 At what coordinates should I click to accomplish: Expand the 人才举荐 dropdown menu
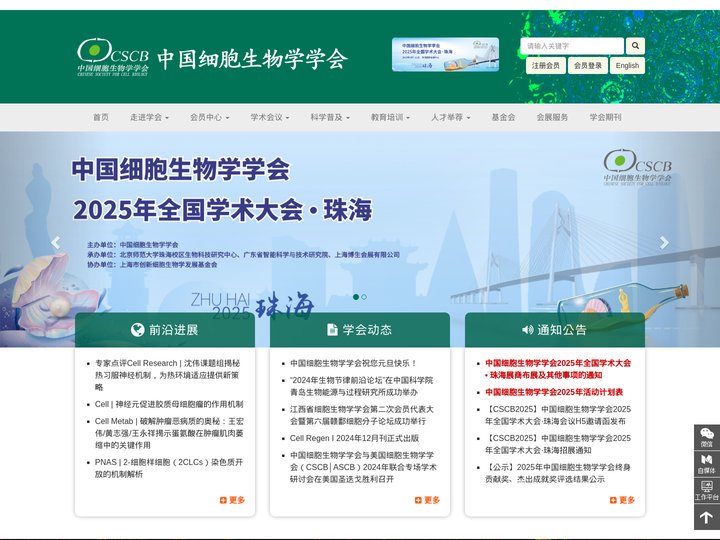click(450, 118)
